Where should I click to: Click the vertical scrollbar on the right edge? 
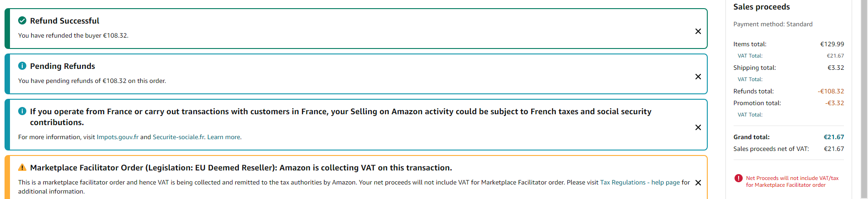pyautogui.click(x=863, y=91)
